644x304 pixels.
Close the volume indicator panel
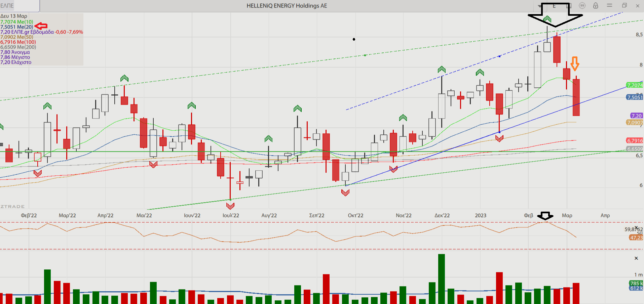tap(636, 258)
